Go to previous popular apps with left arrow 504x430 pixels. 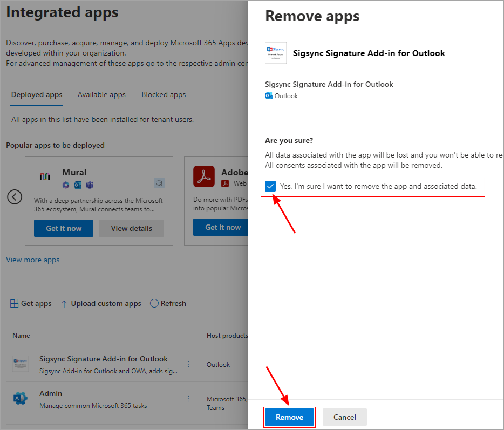[x=15, y=197]
